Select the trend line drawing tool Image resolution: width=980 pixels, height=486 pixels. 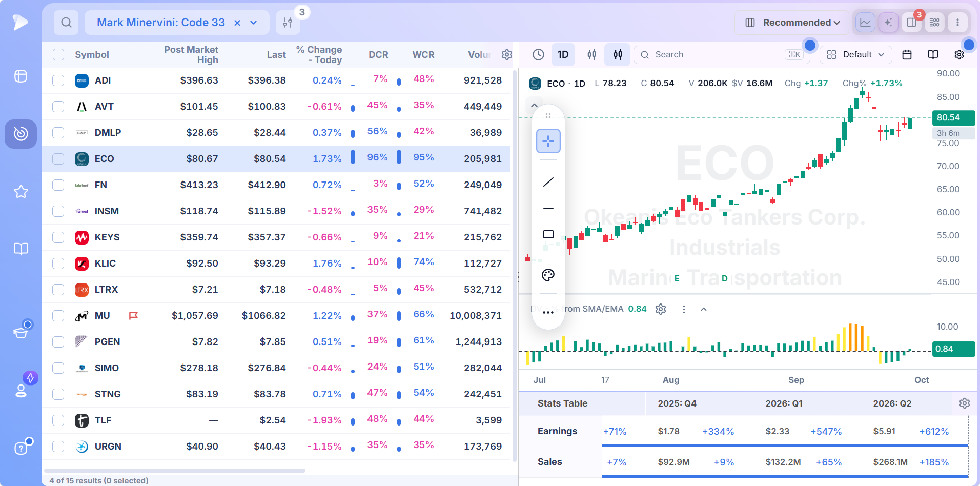[x=548, y=182]
